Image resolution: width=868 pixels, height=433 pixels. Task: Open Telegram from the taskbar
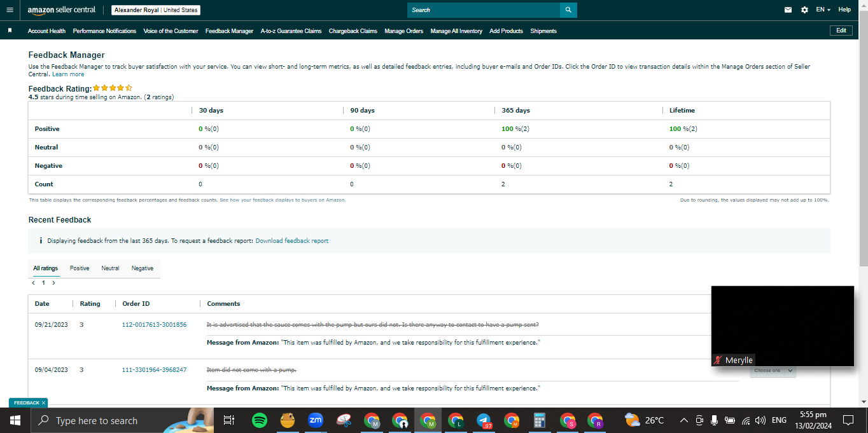484,420
